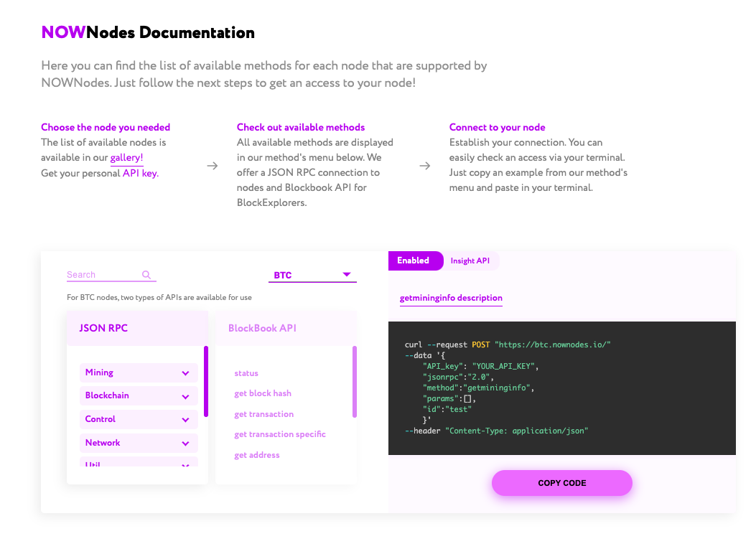
Task: Open the getmininginfo description link
Action: click(452, 298)
